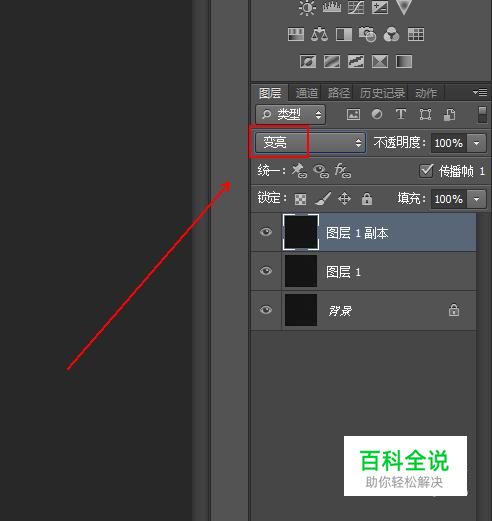Open the 变亮 blend mode dropdown
The height and width of the screenshot is (521, 492).
(310, 143)
